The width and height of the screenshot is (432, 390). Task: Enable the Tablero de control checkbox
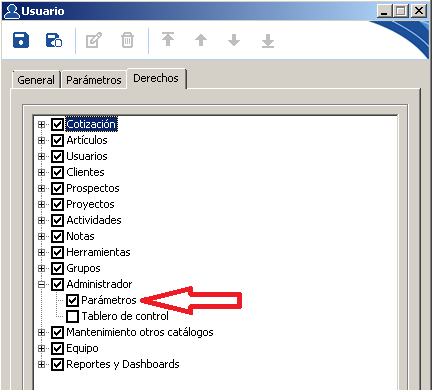click(72, 316)
